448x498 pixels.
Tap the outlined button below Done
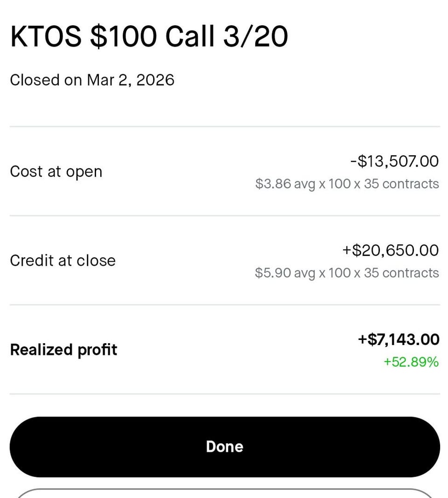(224, 493)
